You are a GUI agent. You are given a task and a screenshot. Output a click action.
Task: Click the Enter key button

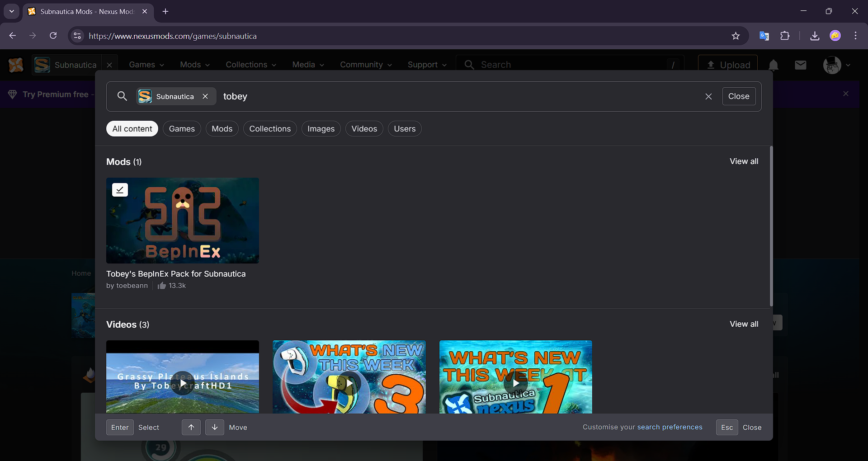pos(120,427)
